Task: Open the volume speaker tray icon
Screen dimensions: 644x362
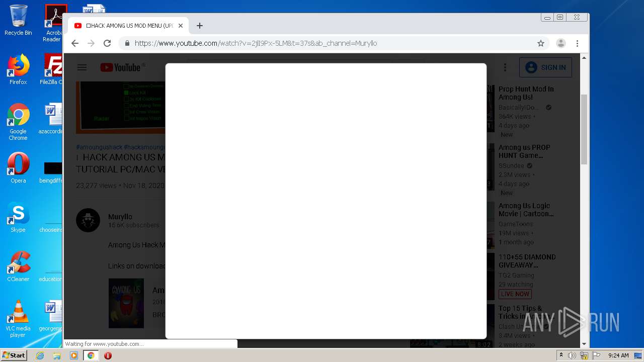Action: pyautogui.click(x=572, y=355)
